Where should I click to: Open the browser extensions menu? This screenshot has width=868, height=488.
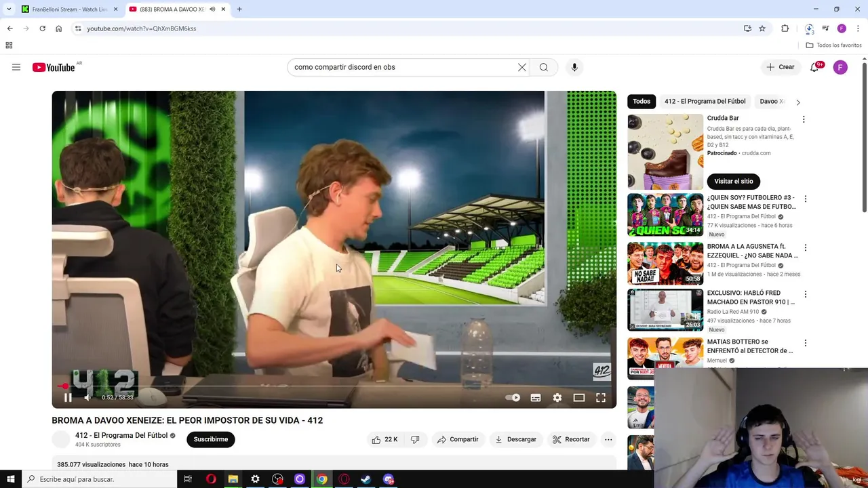tap(785, 28)
